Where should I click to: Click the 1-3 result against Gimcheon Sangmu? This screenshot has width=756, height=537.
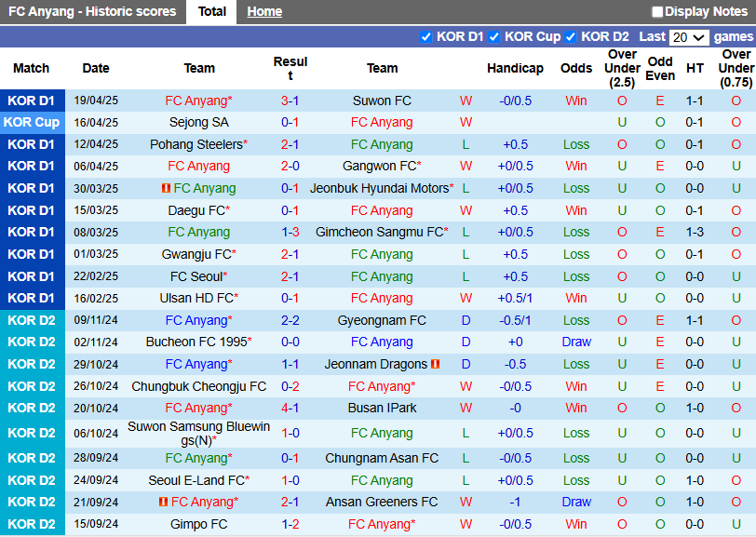tap(290, 233)
